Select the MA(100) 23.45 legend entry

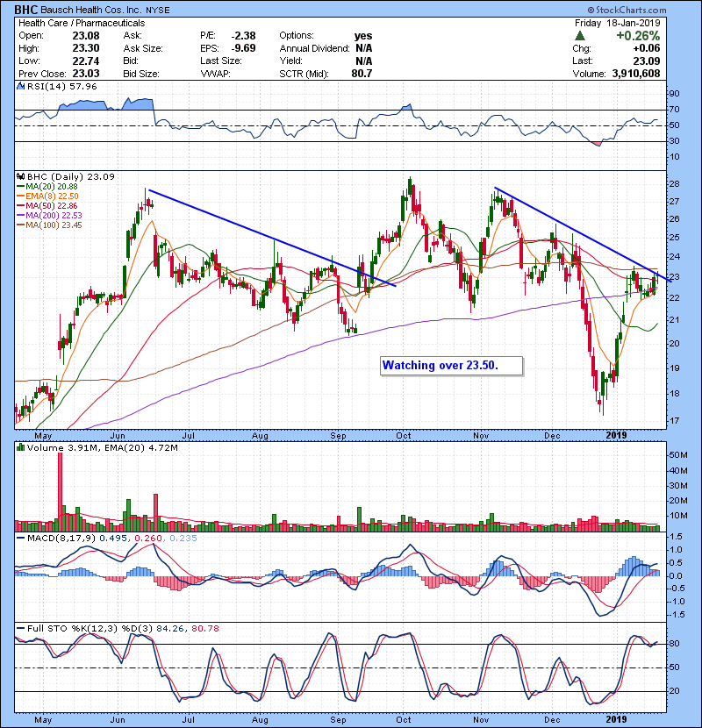tap(49, 225)
